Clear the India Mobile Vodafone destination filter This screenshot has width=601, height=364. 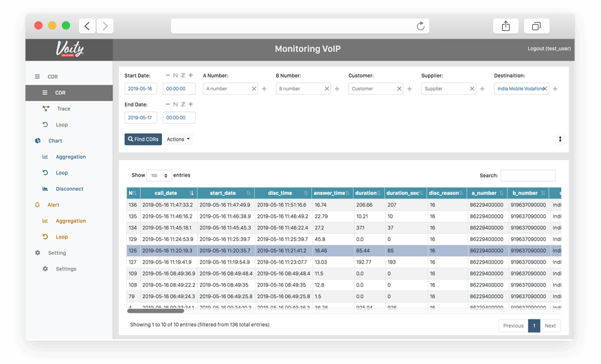(545, 89)
